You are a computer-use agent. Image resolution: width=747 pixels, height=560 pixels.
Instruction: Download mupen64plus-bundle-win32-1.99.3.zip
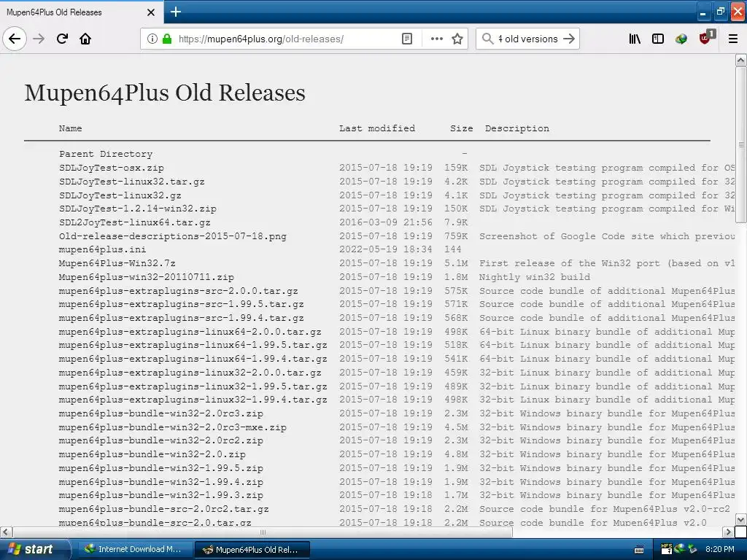pos(161,495)
